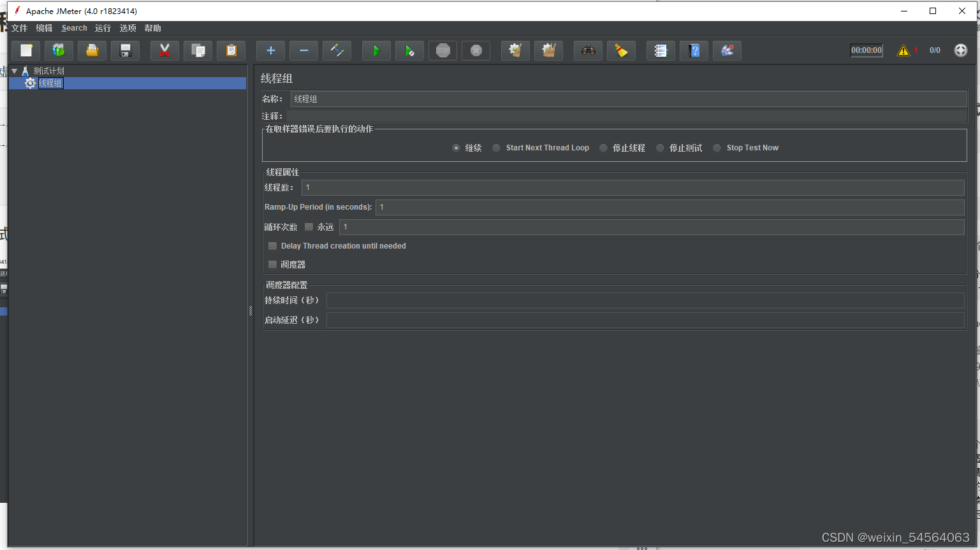The width and height of the screenshot is (980, 550).
Task: Open the Search menu
Action: tap(74, 28)
